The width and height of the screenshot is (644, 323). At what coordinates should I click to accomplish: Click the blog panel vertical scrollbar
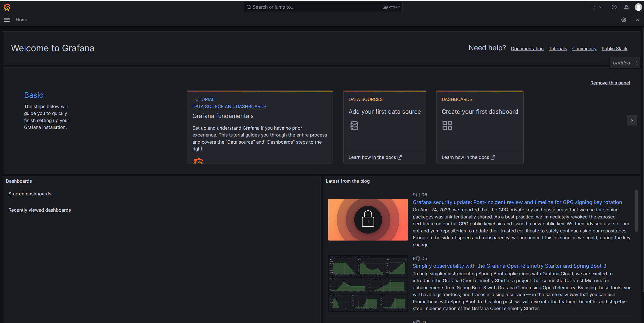click(x=636, y=211)
